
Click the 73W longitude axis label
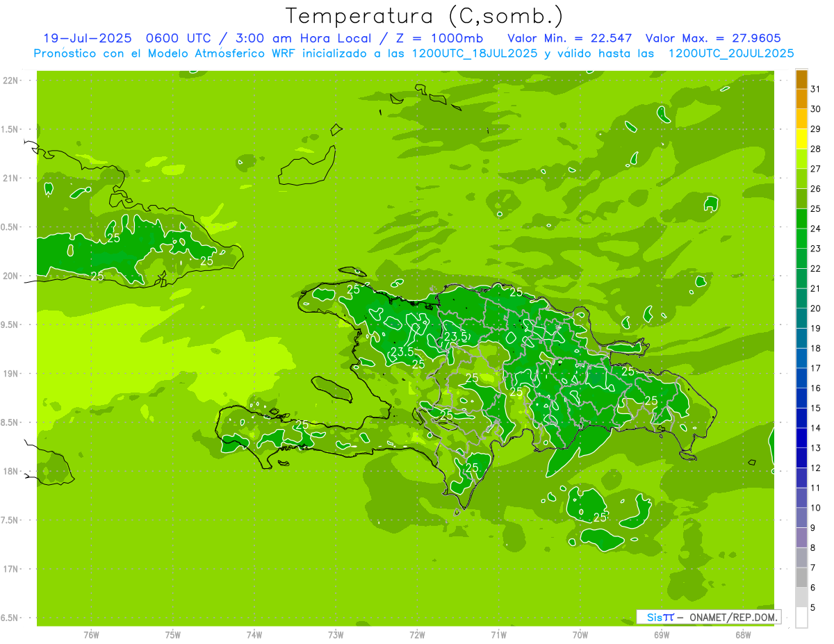click(x=336, y=635)
